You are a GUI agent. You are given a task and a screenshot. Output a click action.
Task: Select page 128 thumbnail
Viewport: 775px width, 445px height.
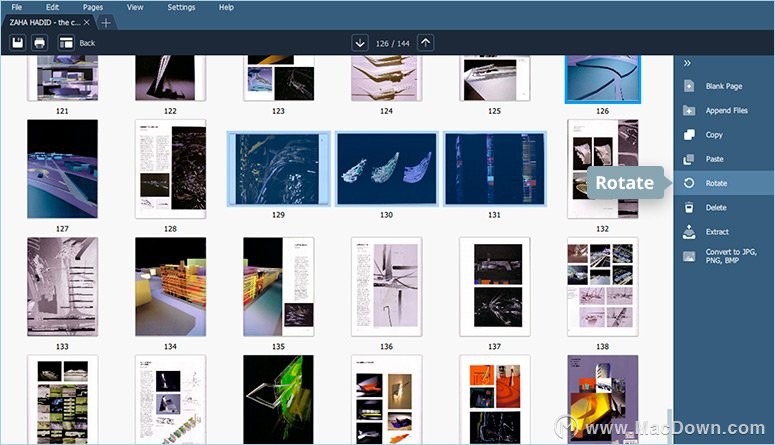click(x=171, y=169)
